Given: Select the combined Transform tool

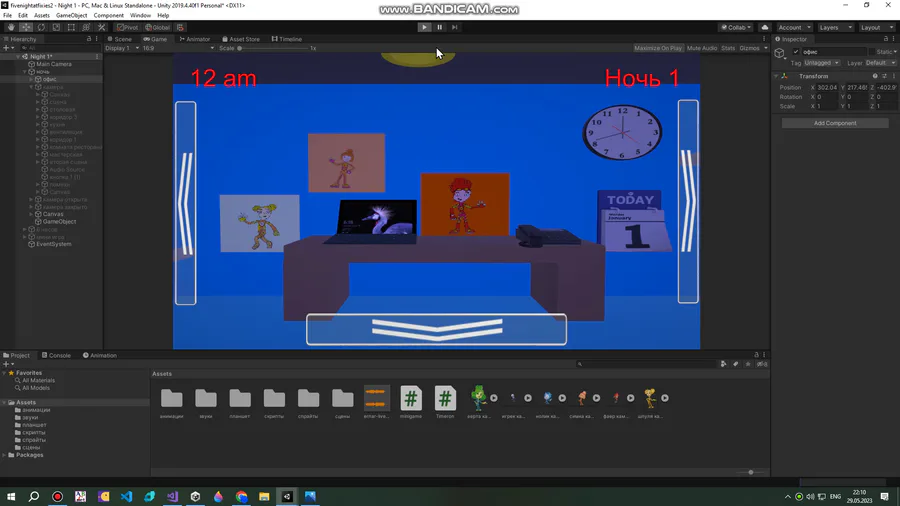Looking at the screenshot, I should pyautogui.click(x=86, y=27).
